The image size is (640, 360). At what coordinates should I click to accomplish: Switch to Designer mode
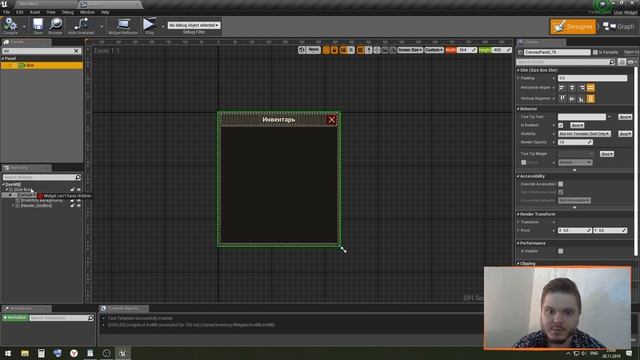point(573,27)
